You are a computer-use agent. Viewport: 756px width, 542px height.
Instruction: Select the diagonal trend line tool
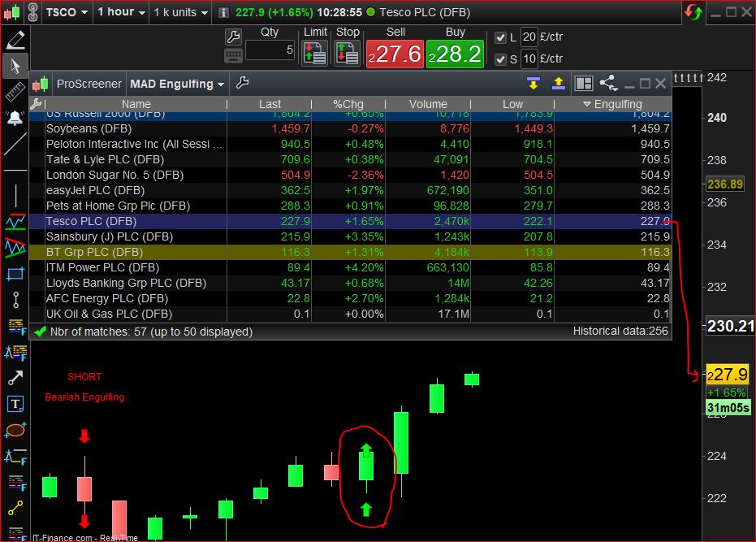[x=15, y=145]
